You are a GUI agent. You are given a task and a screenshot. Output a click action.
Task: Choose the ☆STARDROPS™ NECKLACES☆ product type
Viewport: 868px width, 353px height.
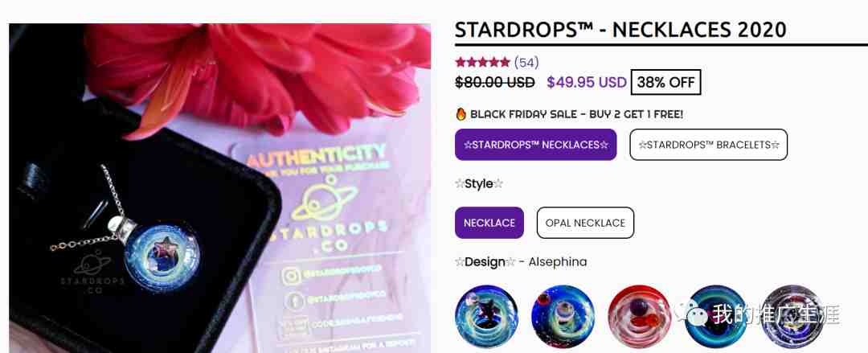(x=536, y=145)
